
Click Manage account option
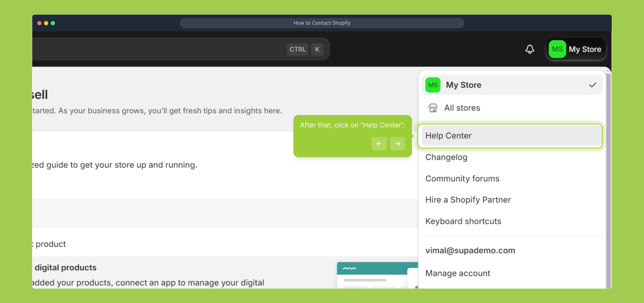pyautogui.click(x=457, y=273)
